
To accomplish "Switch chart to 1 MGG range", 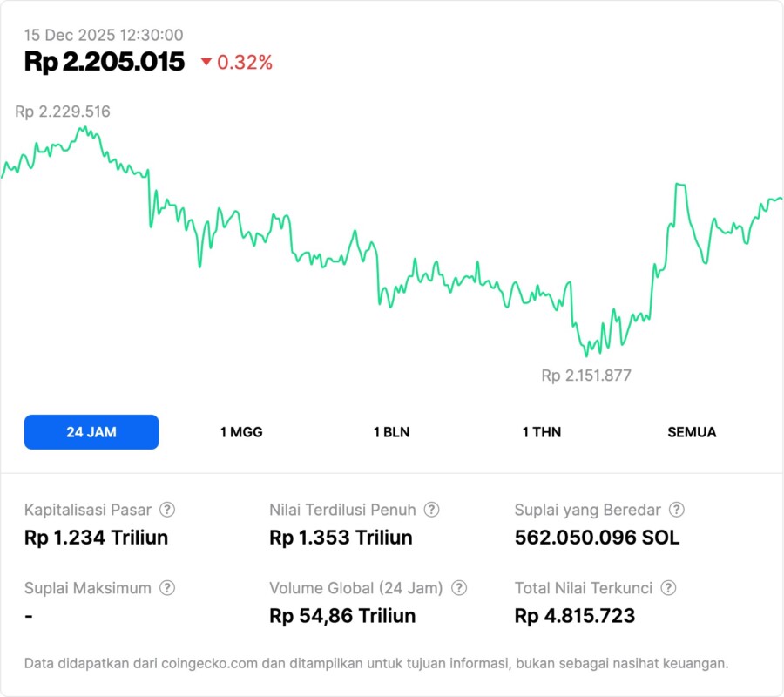I will click(241, 432).
